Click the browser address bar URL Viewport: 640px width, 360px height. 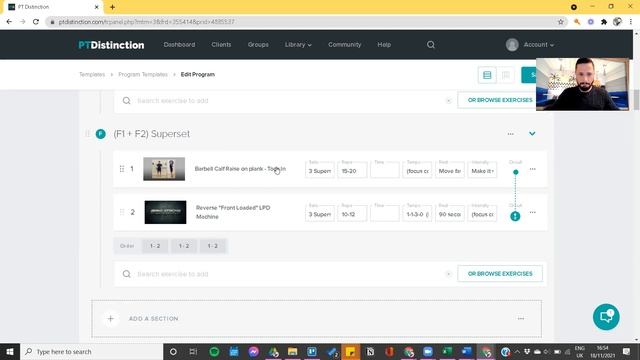pos(147,22)
